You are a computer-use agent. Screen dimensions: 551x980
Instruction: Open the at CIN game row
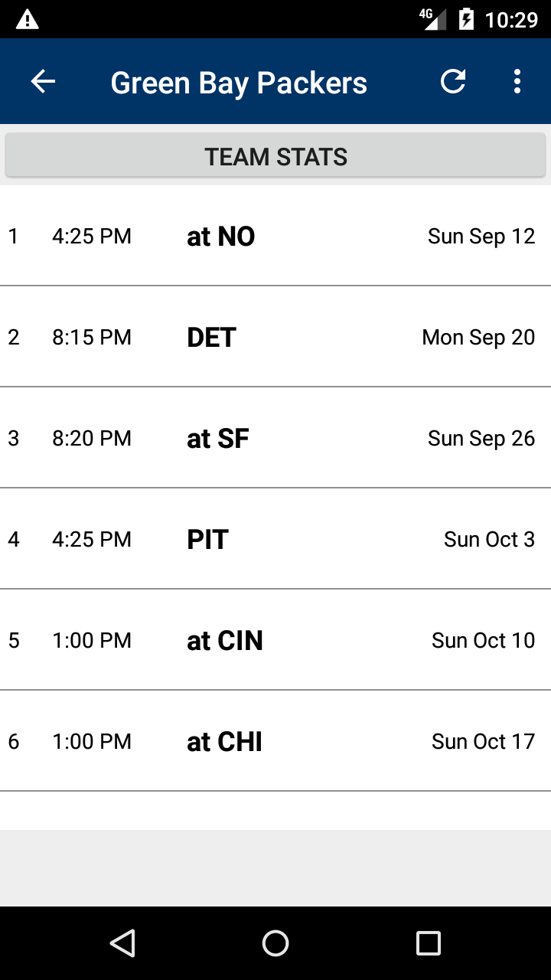pyautogui.click(x=275, y=640)
